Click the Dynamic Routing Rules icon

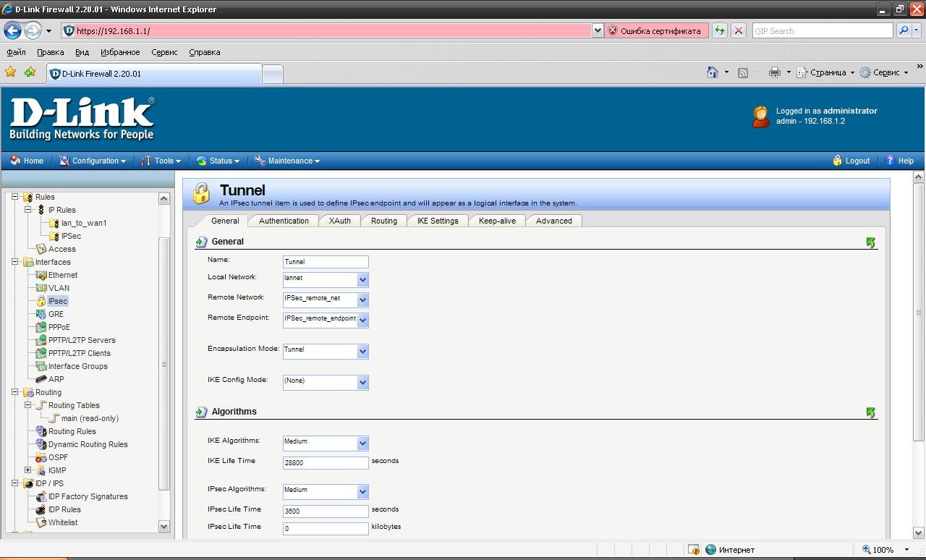[x=41, y=444]
